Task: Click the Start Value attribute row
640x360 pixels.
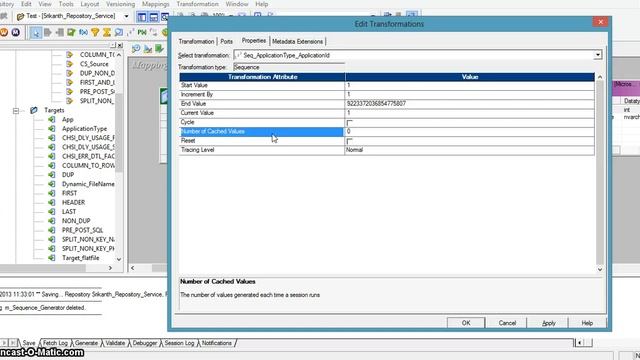Action: [x=262, y=85]
